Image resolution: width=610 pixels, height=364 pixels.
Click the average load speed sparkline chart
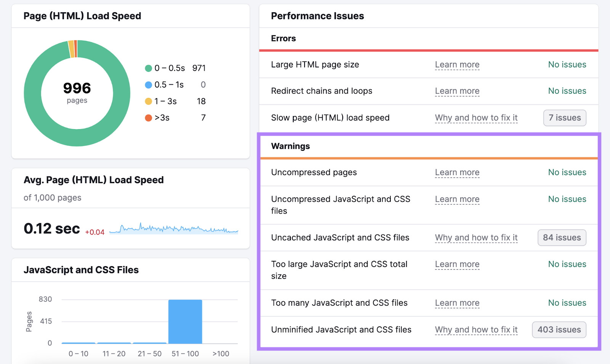point(174,229)
